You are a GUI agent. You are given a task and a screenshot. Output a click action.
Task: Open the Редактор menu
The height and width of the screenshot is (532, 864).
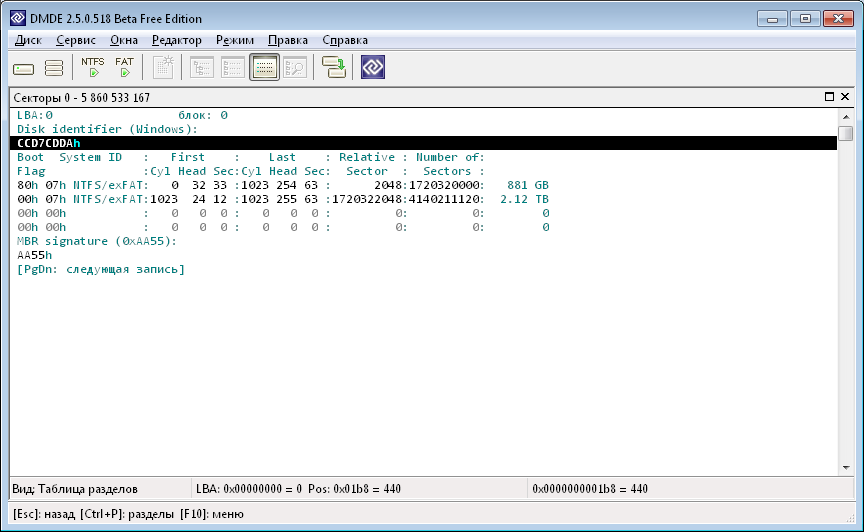177,40
